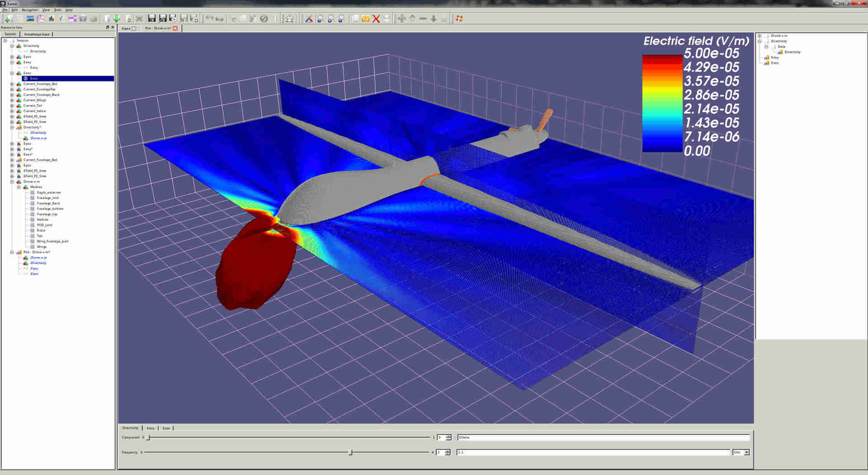This screenshot has height=475, width=868.
Task: Open the Navigation menu
Action: [x=30, y=9]
